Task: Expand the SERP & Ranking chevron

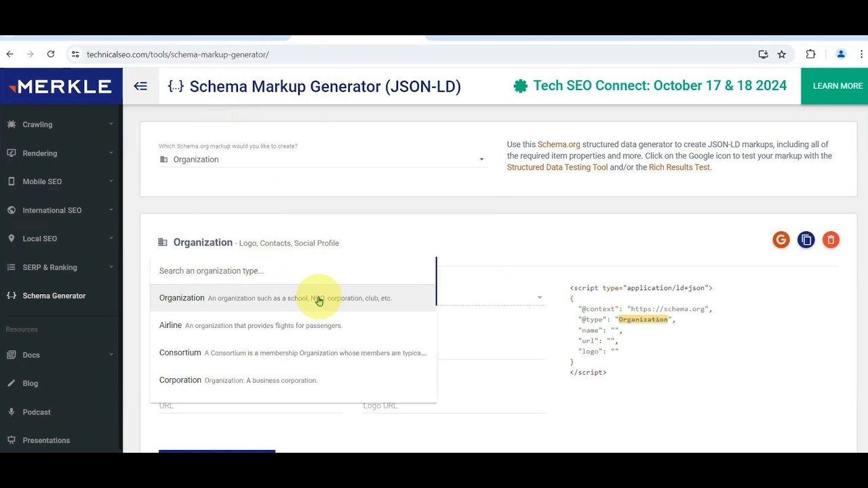Action: point(111,266)
